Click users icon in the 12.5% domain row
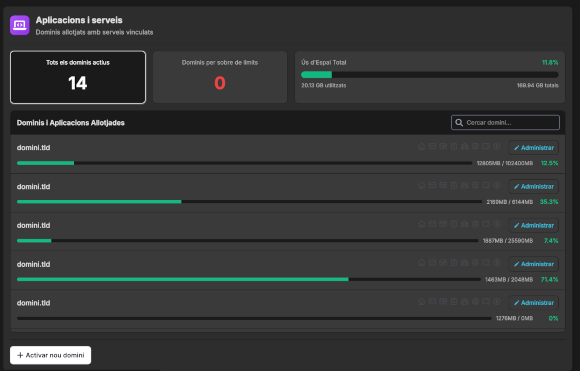Viewport: 580px width, 371px height. [465, 146]
